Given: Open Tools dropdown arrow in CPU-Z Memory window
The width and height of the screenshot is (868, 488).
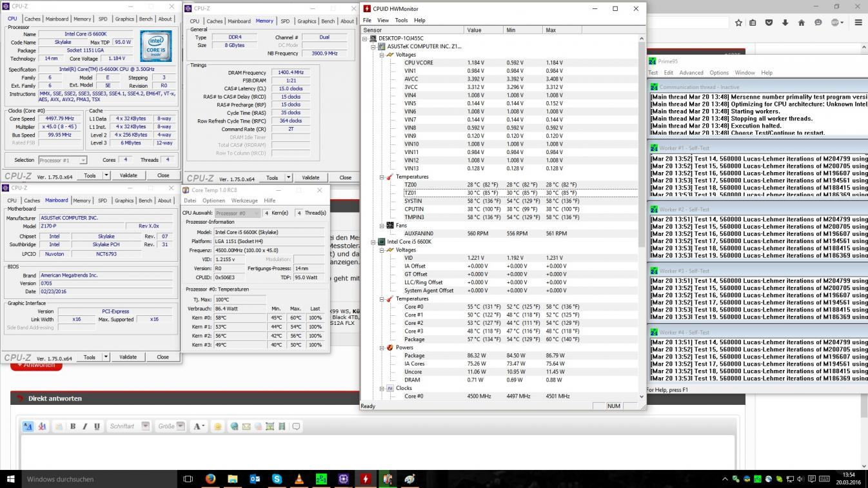Looking at the screenshot, I should [288, 178].
